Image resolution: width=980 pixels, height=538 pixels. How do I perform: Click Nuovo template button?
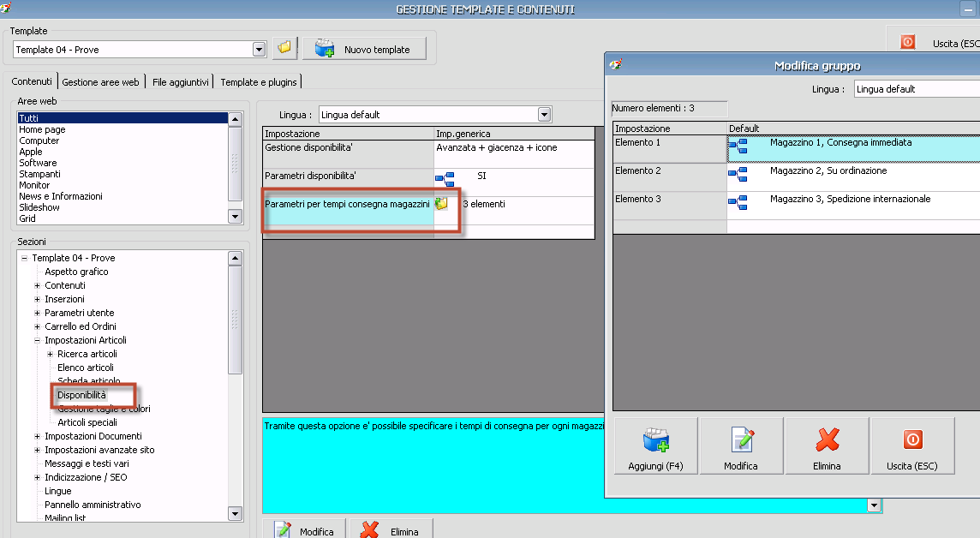click(x=364, y=49)
